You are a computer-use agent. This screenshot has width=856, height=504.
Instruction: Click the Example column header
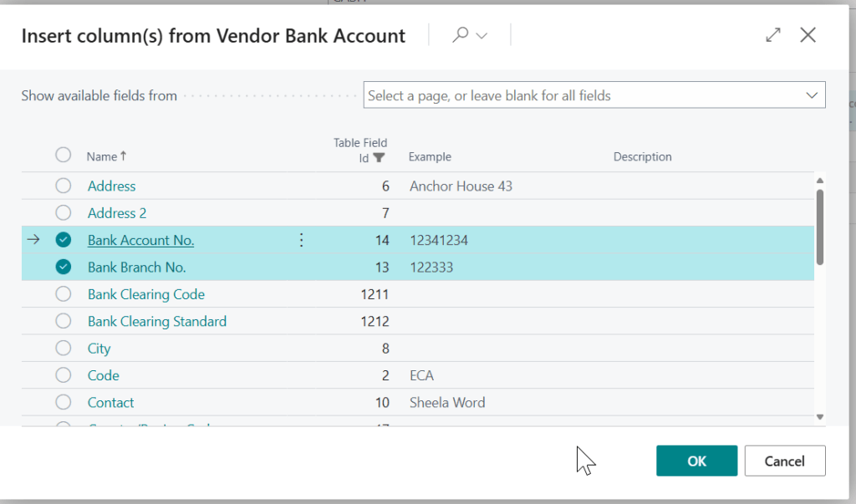coord(430,157)
